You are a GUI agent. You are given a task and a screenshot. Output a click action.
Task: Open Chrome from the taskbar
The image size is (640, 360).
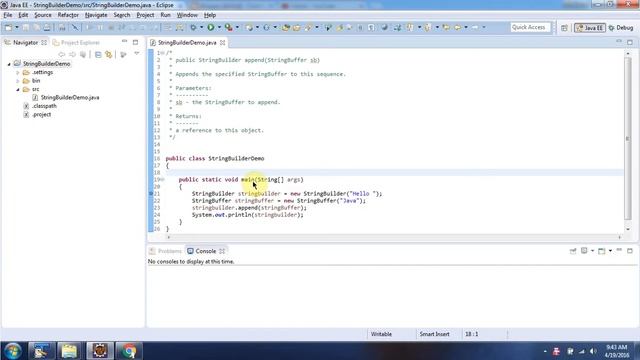click(x=129, y=351)
